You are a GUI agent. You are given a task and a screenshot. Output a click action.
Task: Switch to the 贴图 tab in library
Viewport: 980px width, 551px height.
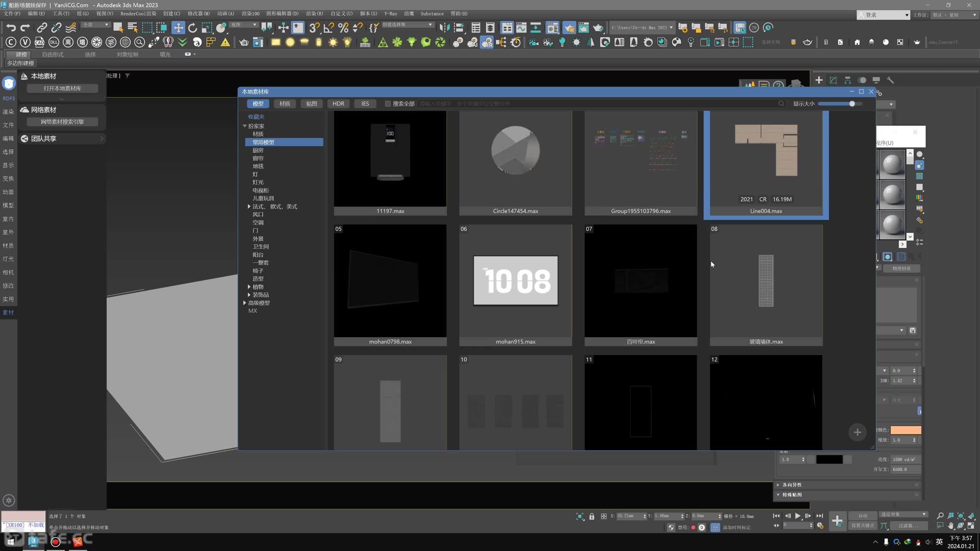coord(311,104)
